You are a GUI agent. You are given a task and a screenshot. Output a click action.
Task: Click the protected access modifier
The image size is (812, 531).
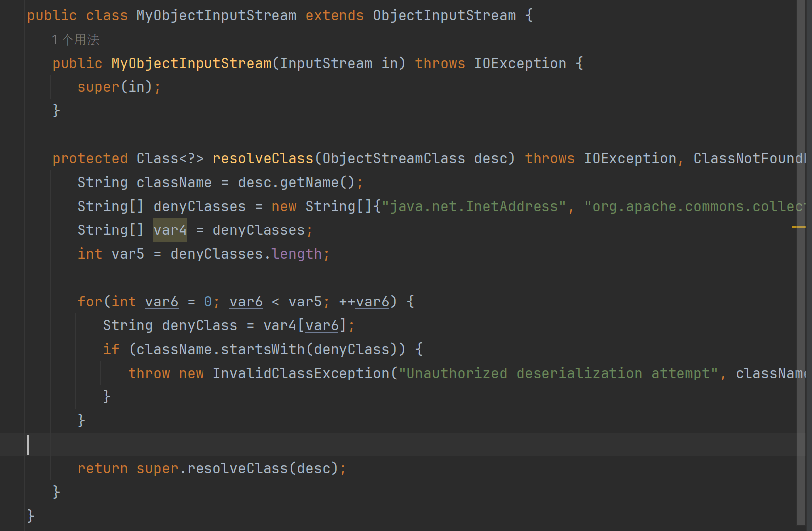90,158
